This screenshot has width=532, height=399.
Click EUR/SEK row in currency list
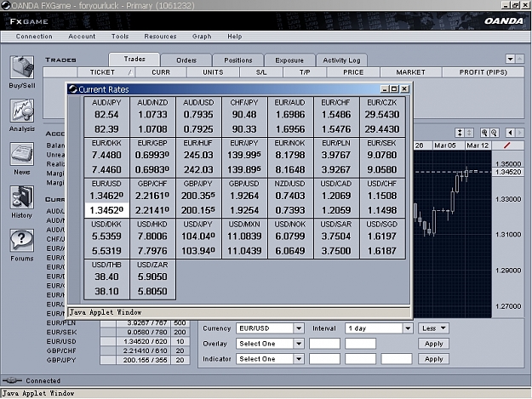click(x=117, y=332)
